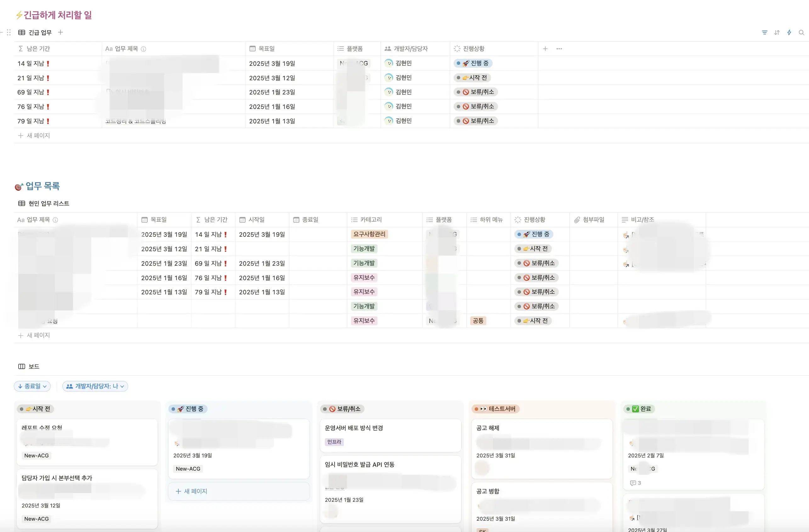The image size is (809, 532).
Task: Click the sort arrows icon
Action: pyautogui.click(x=777, y=33)
